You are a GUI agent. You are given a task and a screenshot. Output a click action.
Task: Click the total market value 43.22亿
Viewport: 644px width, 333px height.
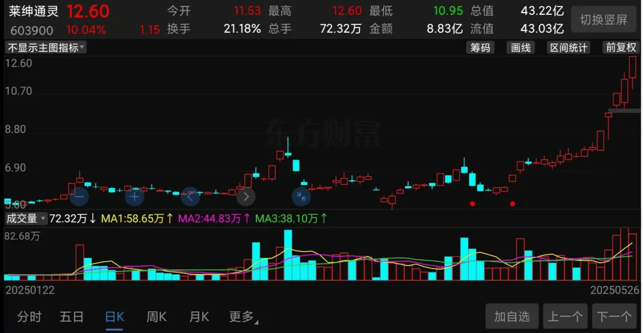point(542,11)
